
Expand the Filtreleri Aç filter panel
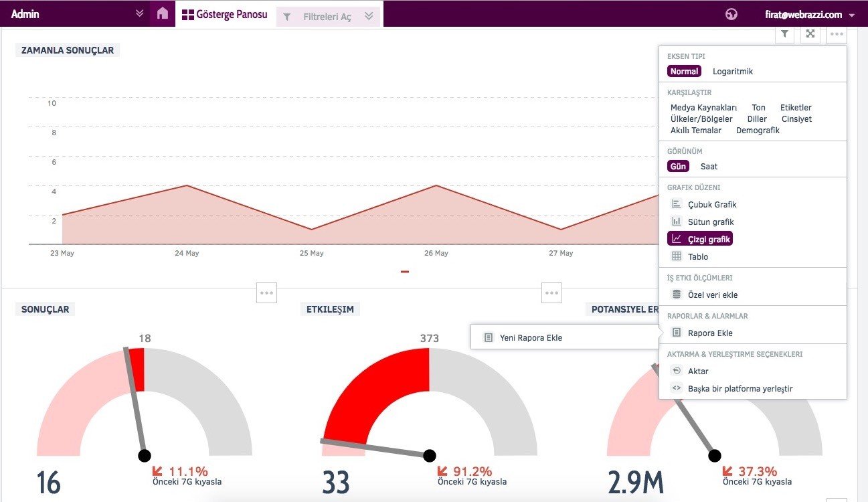[x=369, y=17]
